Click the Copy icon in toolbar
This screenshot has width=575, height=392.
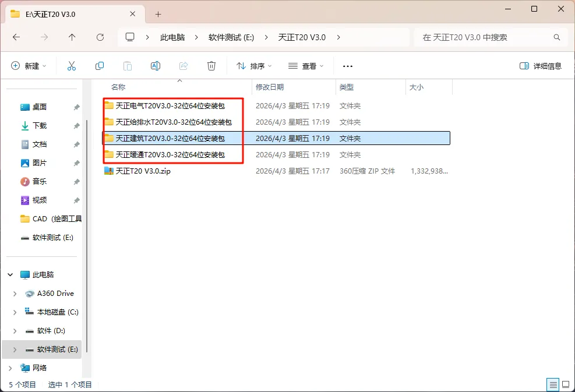(x=100, y=66)
